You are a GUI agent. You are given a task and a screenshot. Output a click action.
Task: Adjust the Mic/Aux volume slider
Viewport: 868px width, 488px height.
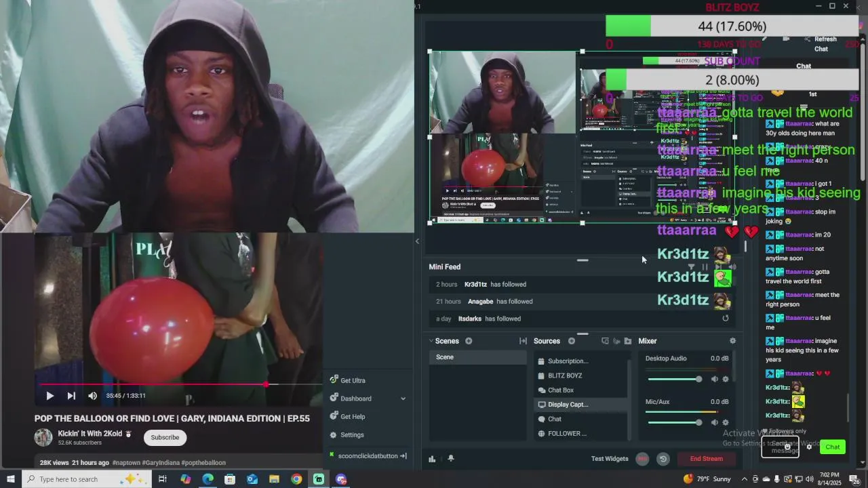pos(675,422)
